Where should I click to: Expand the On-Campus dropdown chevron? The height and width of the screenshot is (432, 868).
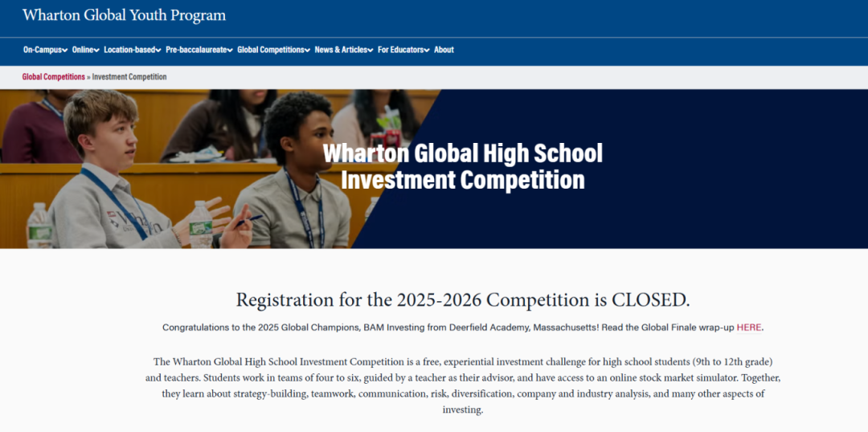(64, 51)
